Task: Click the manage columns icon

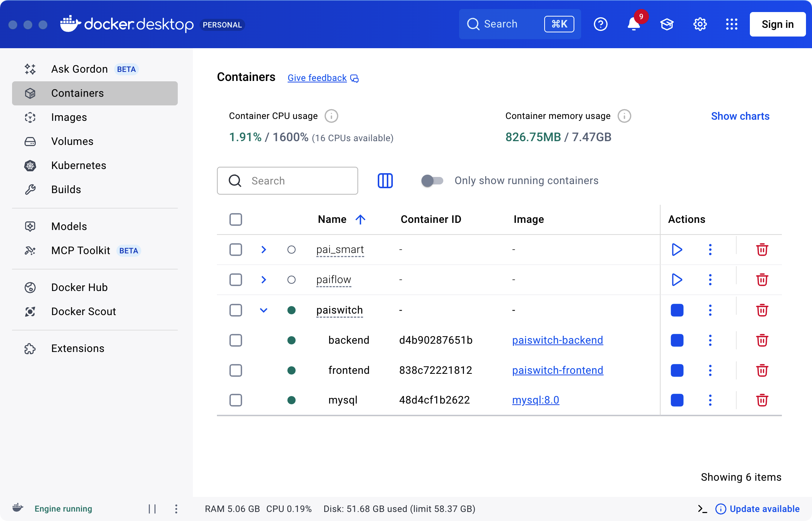Action: [385, 181]
